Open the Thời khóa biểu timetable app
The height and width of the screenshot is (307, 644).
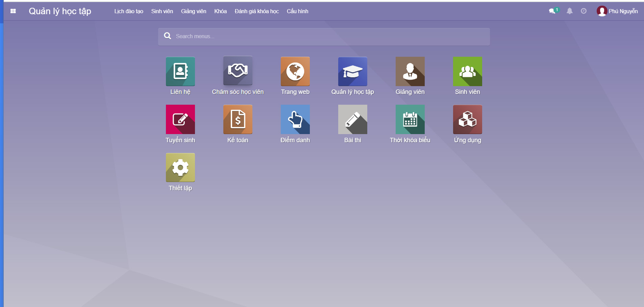click(410, 119)
